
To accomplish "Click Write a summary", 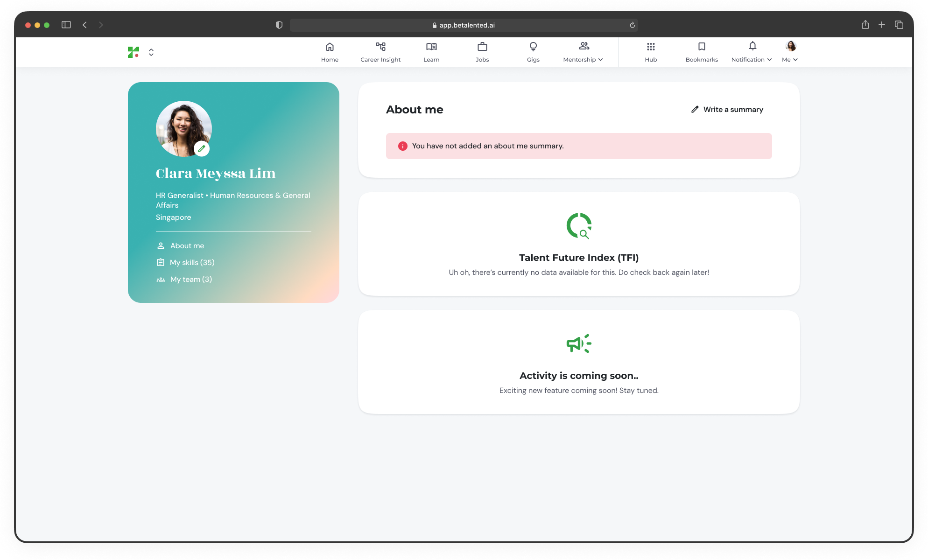I will click(727, 110).
